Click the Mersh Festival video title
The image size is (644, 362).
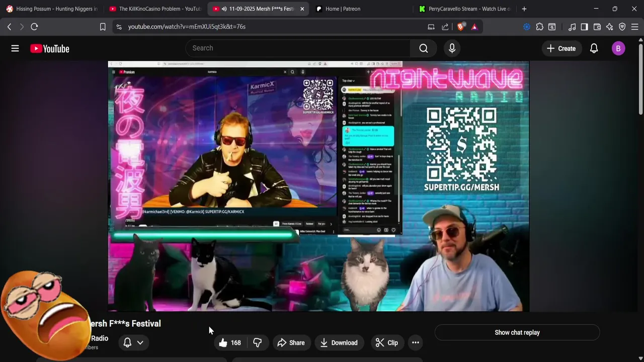pyautogui.click(x=125, y=323)
